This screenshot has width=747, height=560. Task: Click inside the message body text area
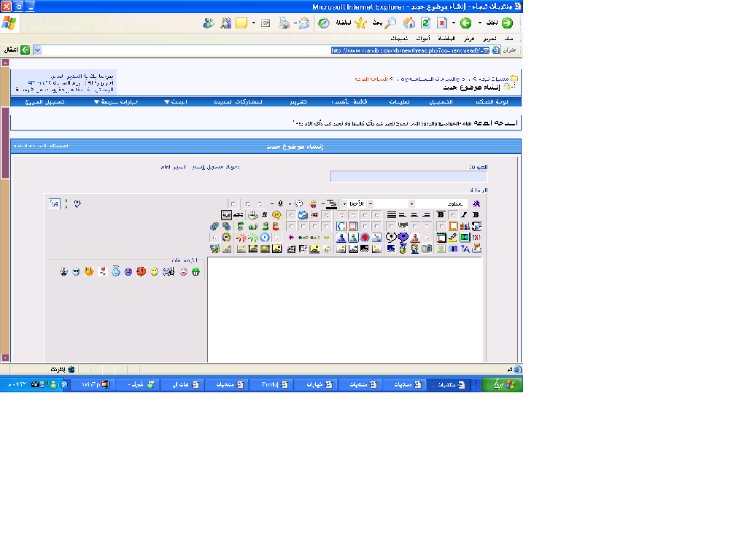tap(344, 309)
